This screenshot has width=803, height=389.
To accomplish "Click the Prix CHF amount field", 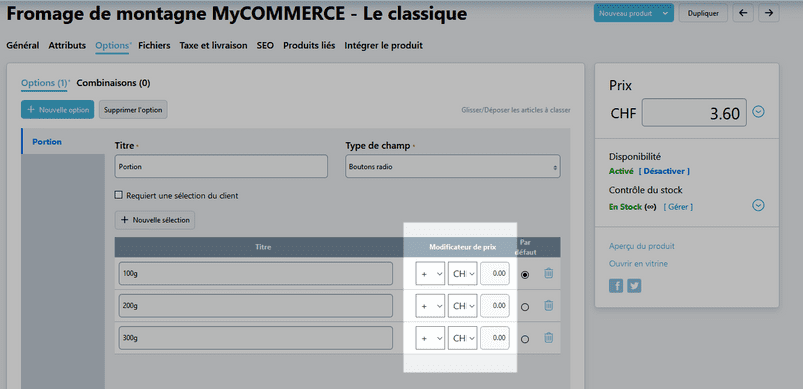I will 694,112.
